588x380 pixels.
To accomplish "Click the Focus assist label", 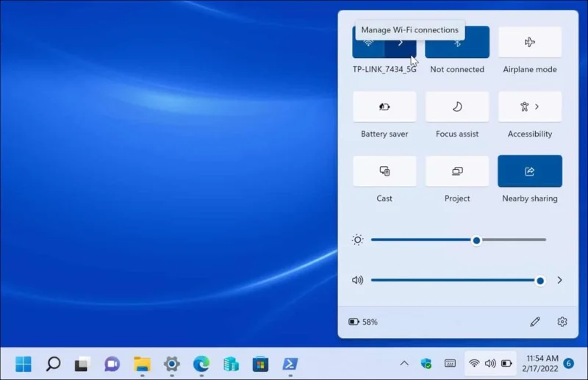I will point(457,134).
